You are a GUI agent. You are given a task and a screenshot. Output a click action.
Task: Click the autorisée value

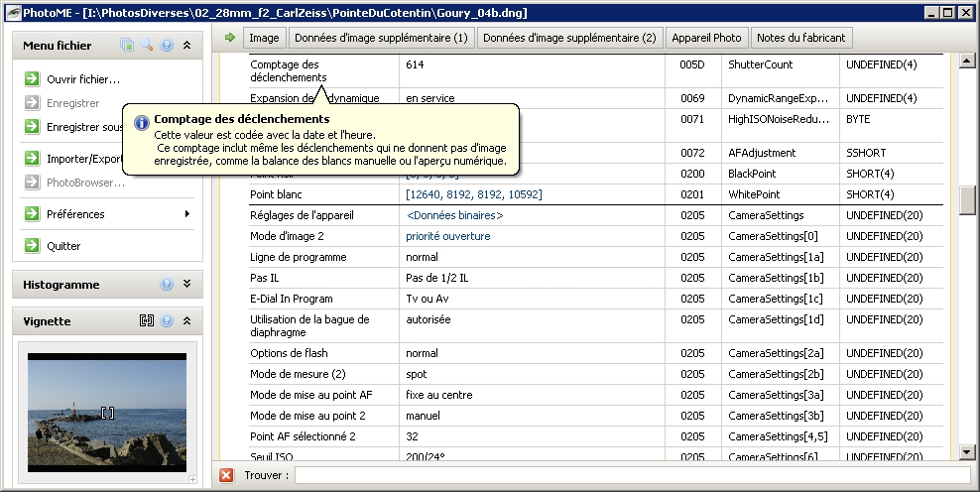point(429,319)
